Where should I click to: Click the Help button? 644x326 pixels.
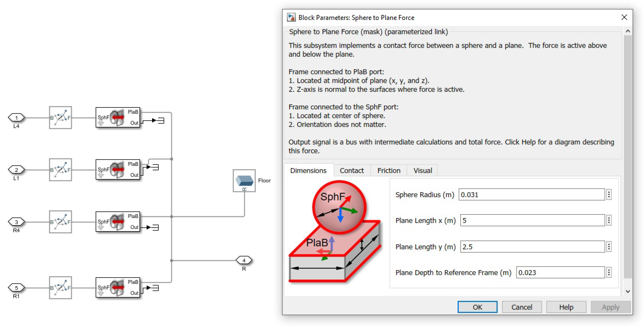(566, 307)
